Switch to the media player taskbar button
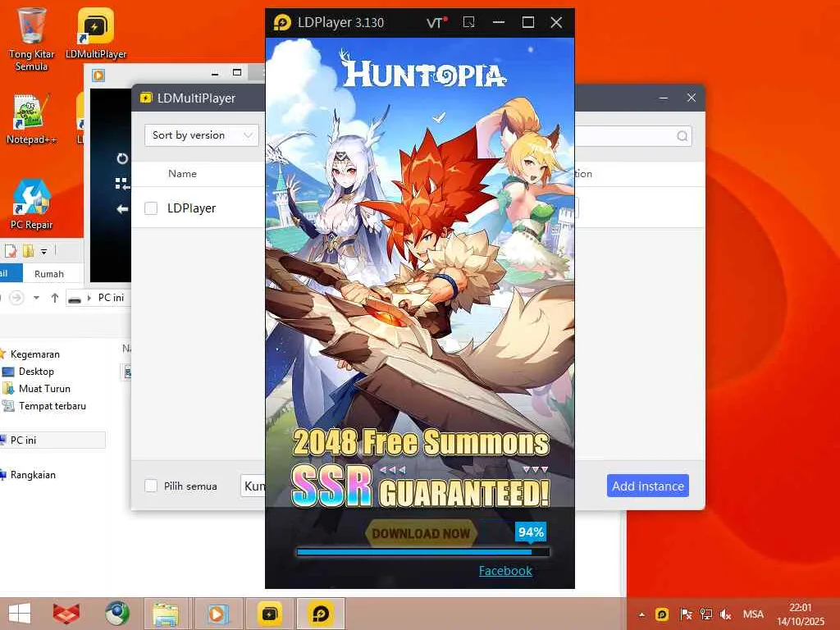 coord(217,614)
